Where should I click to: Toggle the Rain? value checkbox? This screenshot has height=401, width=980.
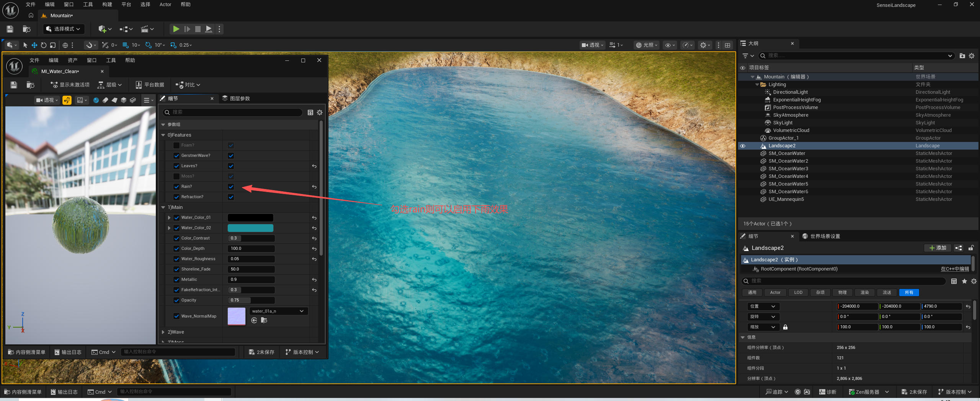(x=231, y=187)
